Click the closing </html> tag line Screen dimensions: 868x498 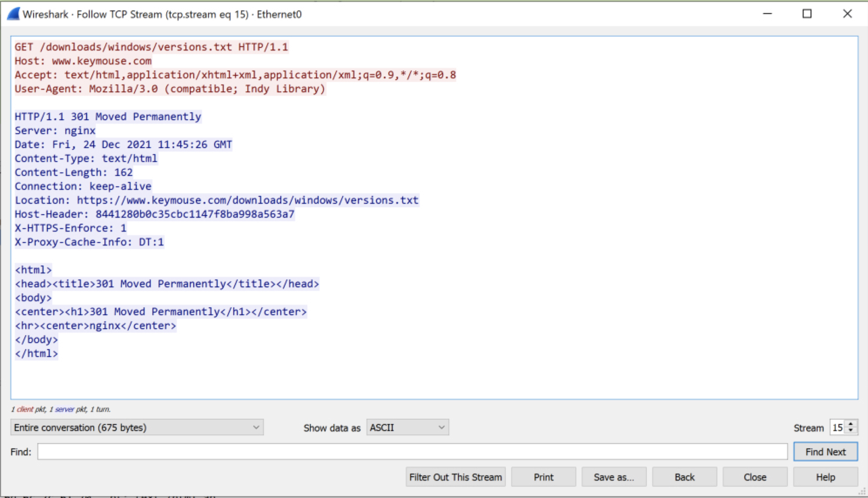click(x=36, y=353)
